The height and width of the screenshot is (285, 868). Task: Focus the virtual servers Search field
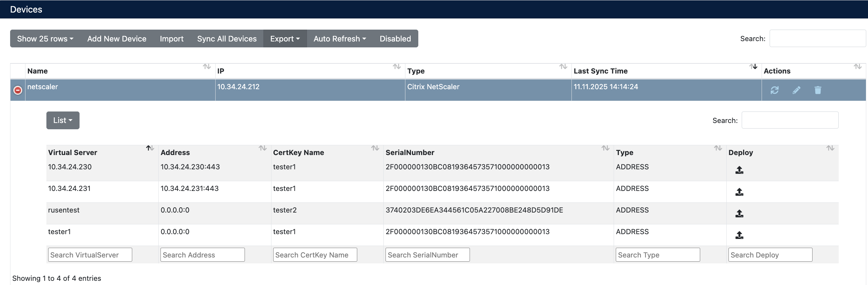(x=790, y=120)
